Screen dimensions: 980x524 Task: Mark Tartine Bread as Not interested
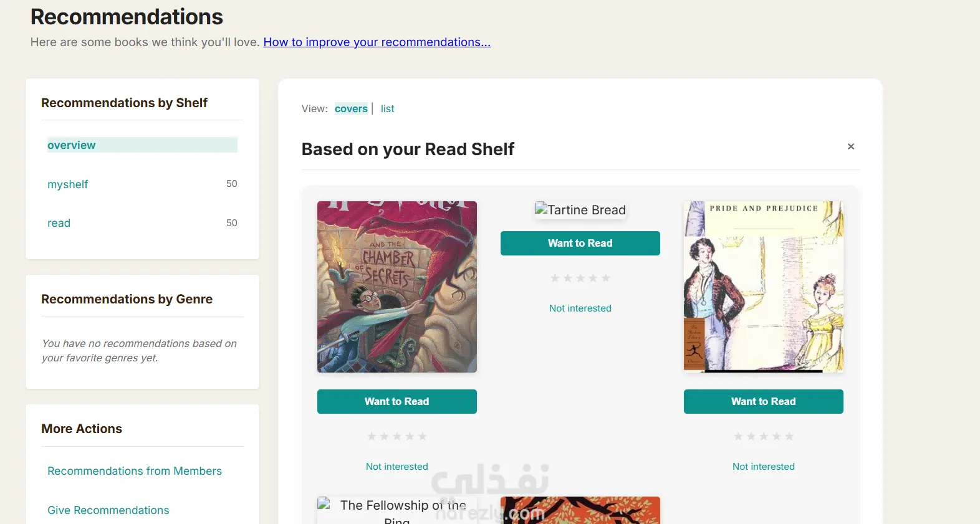580,308
